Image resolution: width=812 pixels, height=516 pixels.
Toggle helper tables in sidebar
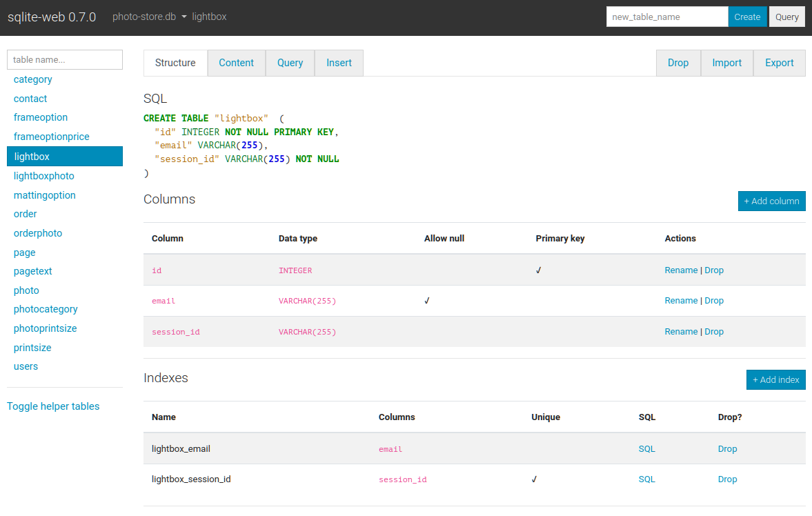pos(53,406)
